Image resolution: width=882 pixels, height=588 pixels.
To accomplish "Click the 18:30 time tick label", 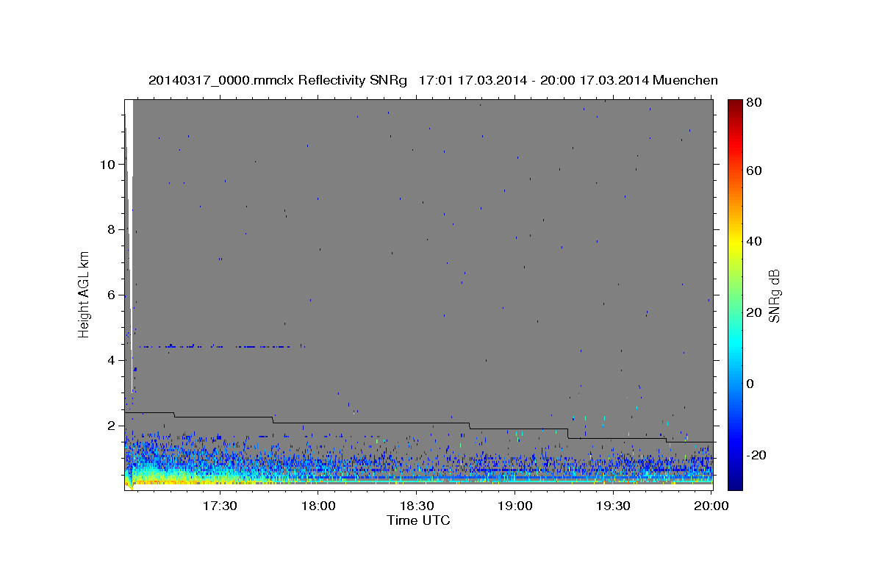I will coord(416,506).
